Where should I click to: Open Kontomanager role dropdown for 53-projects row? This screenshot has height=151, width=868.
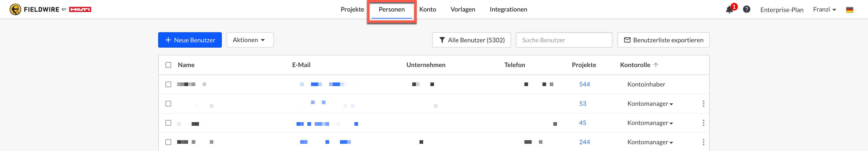click(650, 104)
